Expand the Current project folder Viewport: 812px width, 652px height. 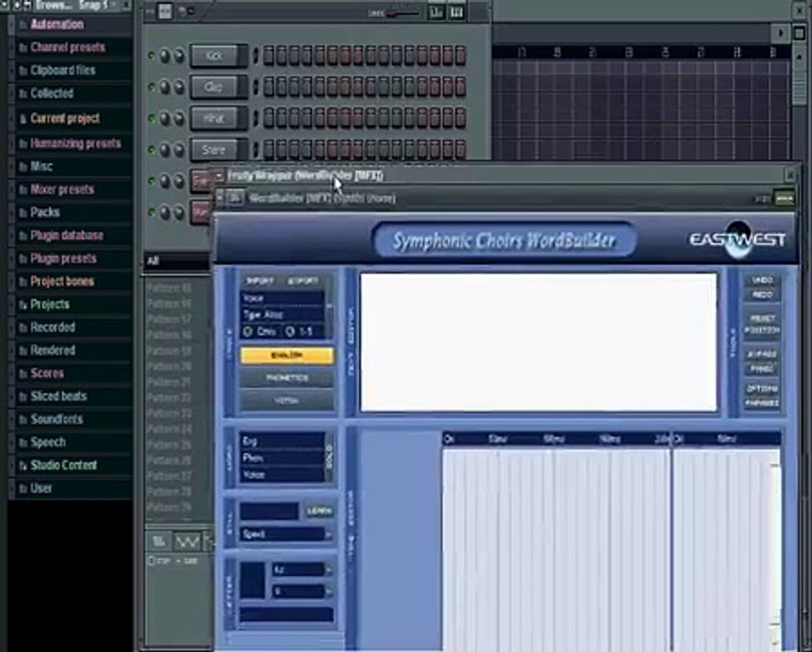tap(65, 118)
